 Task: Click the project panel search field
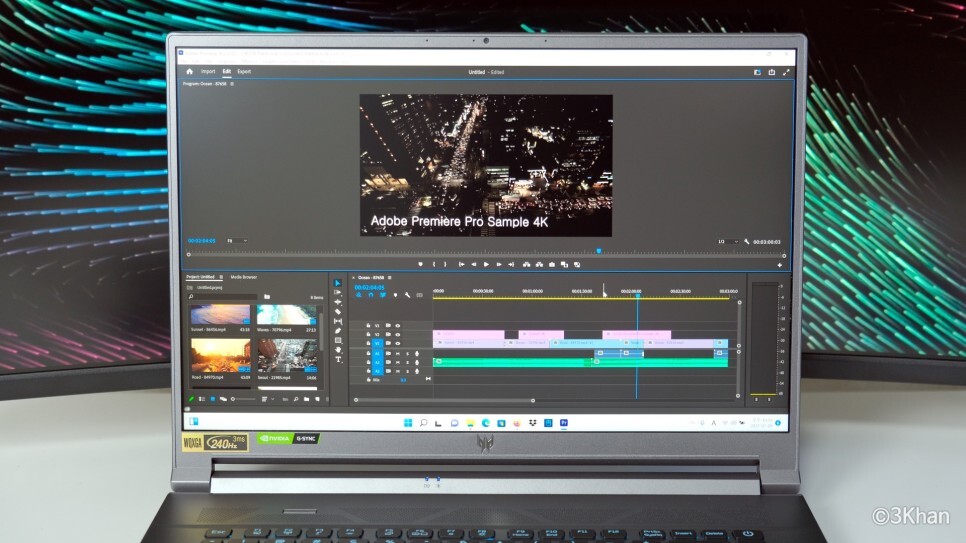[223, 297]
